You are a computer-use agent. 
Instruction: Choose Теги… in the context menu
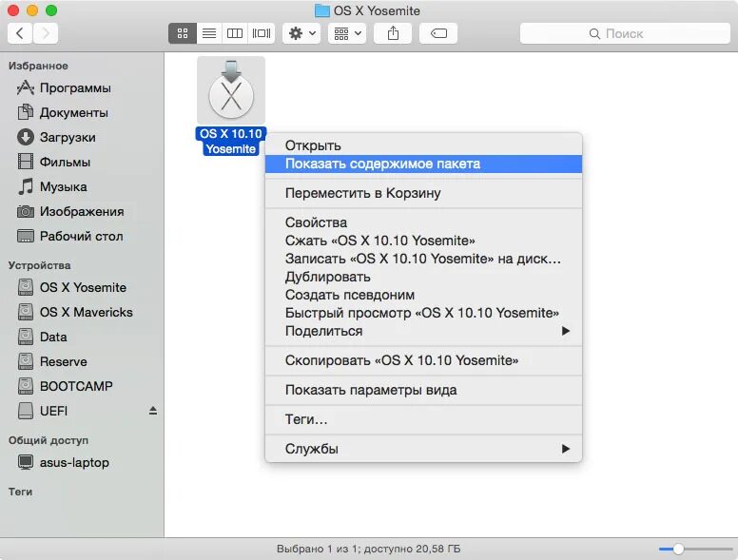(x=423, y=419)
